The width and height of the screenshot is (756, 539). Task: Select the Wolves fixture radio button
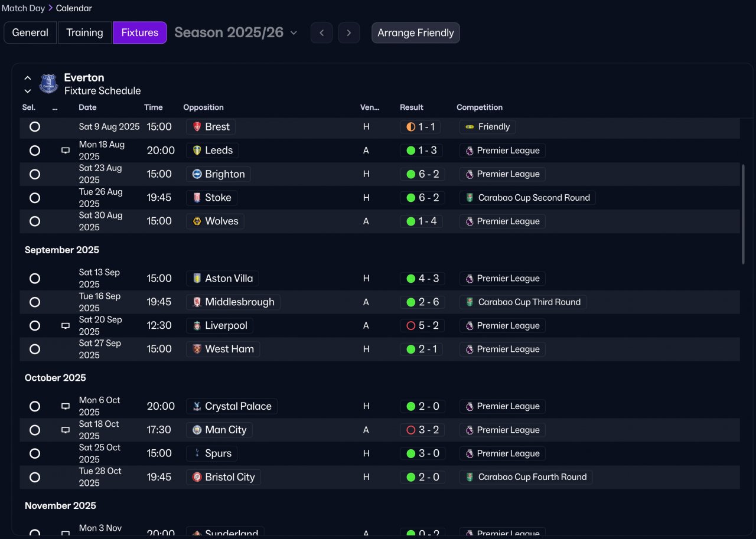[x=35, y=221]
